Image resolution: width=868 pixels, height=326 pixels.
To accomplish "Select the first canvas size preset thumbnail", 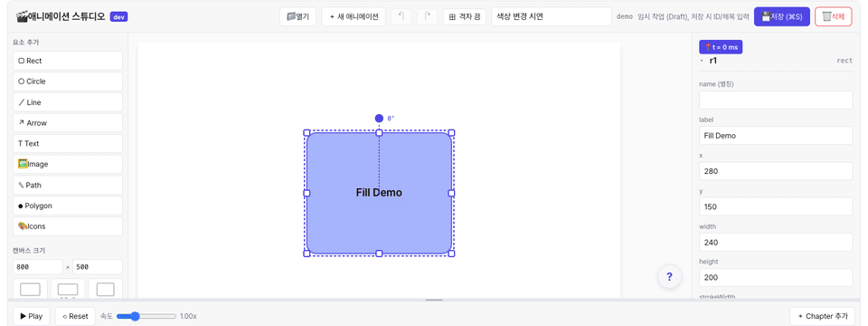I will click(x=30, y=289).
